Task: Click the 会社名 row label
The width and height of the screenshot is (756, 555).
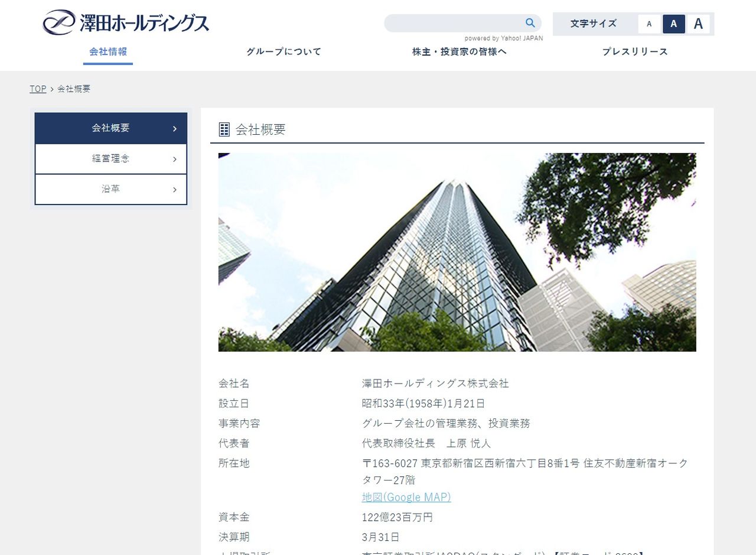Action: coord(234,384)
